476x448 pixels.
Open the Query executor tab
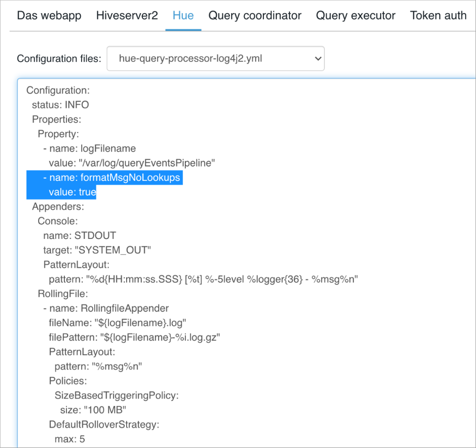356,16
